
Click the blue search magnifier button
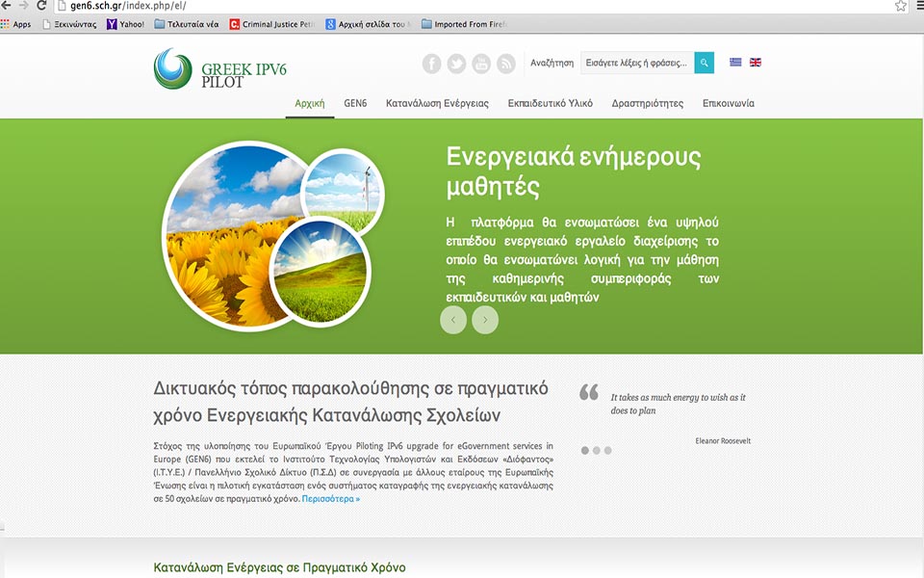[x=704, y=63]
